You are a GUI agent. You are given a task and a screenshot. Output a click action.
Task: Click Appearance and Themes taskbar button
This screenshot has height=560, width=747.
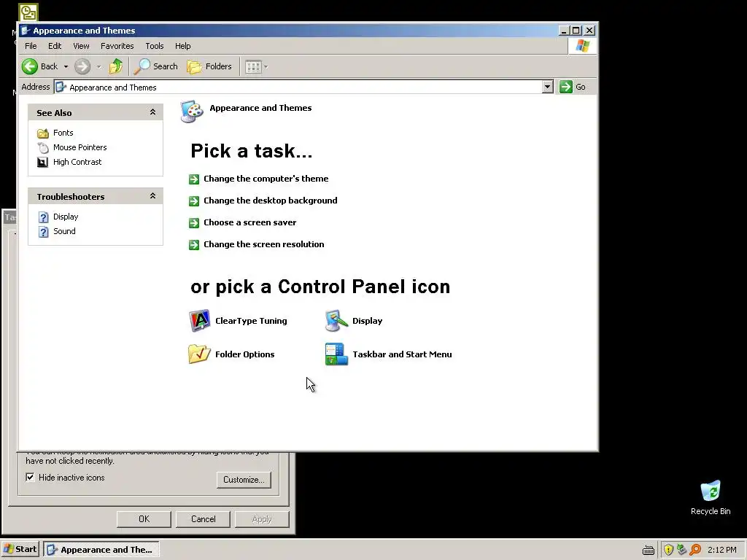[101, 550]
